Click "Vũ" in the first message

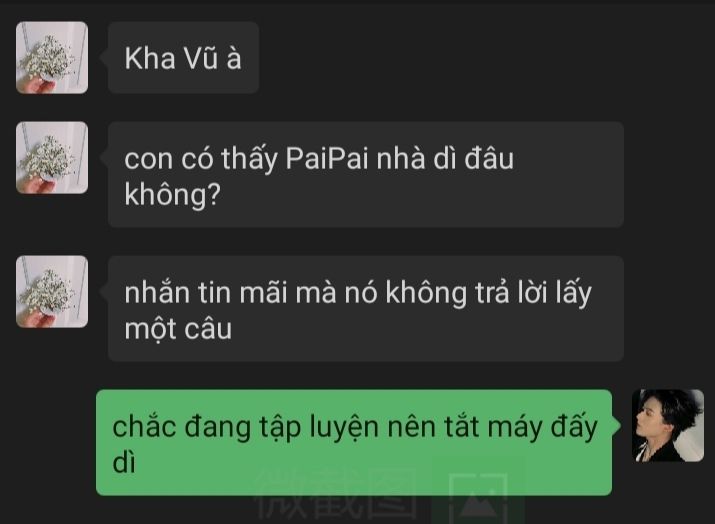coord(201,58)
